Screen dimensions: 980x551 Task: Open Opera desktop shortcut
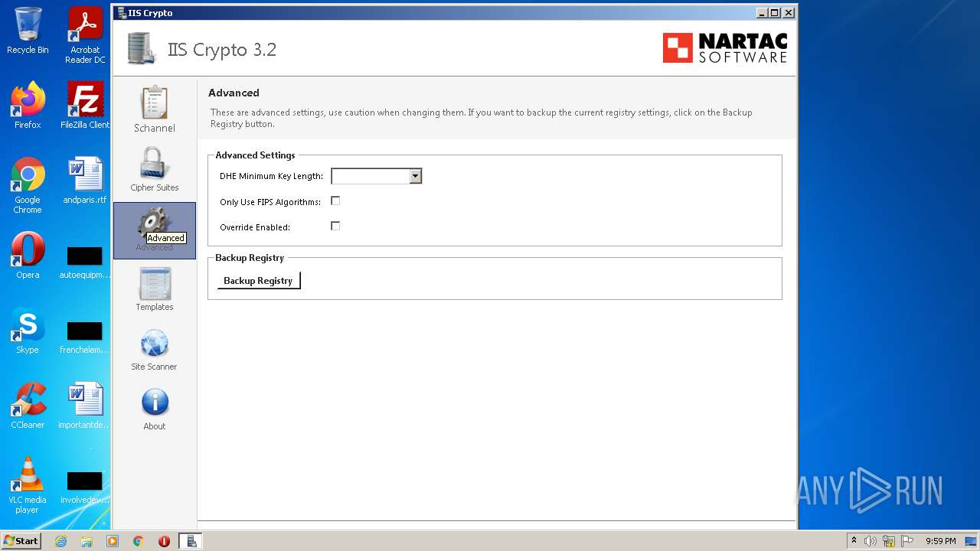[28, 256]
